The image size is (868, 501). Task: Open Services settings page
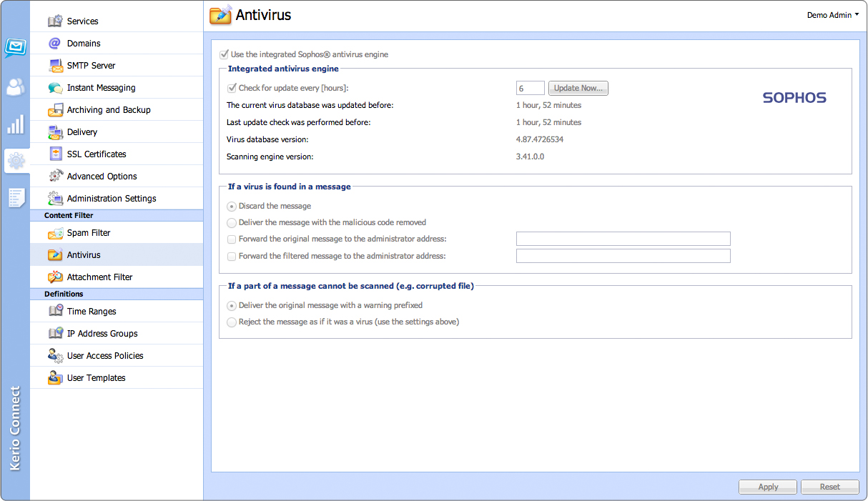117,21
